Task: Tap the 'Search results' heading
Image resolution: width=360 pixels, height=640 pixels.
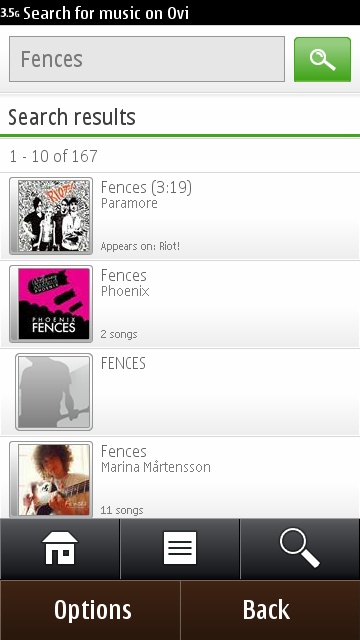Action: click(x=72, y=117)
